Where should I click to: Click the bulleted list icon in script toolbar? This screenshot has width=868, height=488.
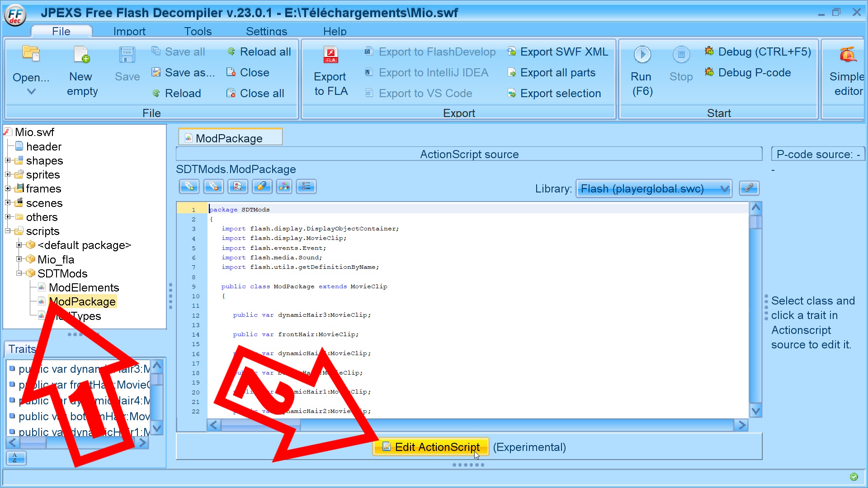pos(307,187)
